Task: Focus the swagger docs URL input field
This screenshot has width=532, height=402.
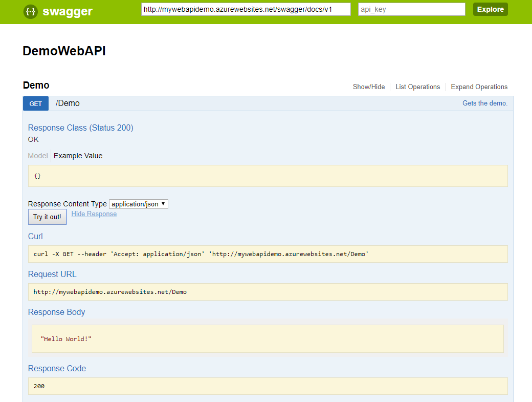Action: [x=246, y=9]
